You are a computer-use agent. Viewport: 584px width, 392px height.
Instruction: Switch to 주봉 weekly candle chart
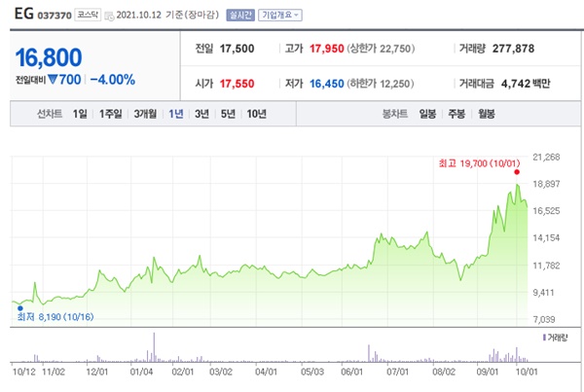[x=456, y=114]
